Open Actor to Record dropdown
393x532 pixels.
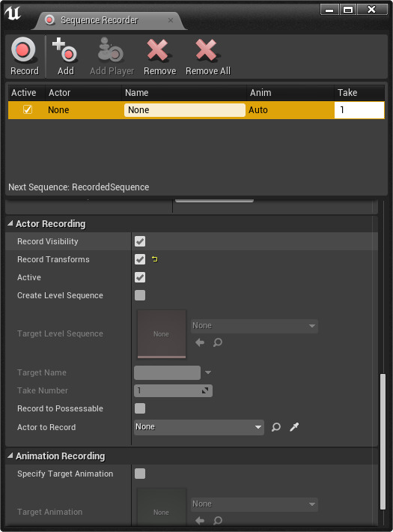click(x=198, y=427)
